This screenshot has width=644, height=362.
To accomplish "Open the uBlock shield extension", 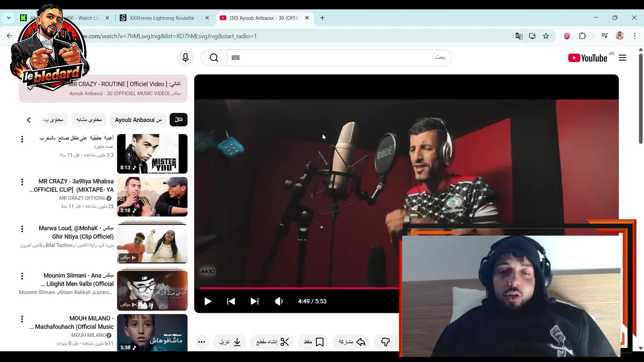I will tap(567, 36).
